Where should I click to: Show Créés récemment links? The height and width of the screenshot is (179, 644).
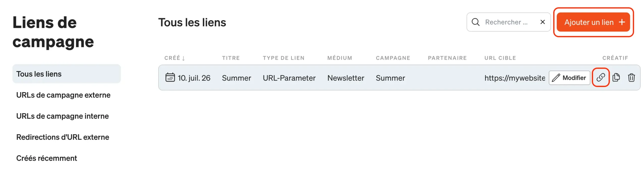point(47,158)
